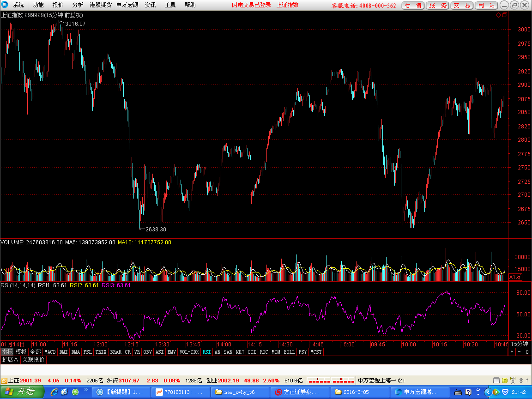
Task: Open the 关联报价 tab
Action: point(33,360)
